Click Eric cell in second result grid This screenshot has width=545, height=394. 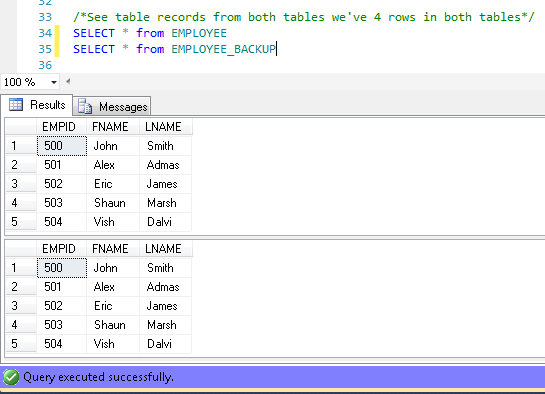pos(113,306)
